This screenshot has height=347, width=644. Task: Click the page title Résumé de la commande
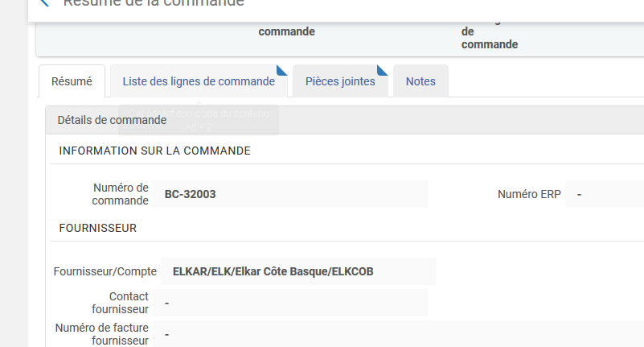(x=153, y=3)
